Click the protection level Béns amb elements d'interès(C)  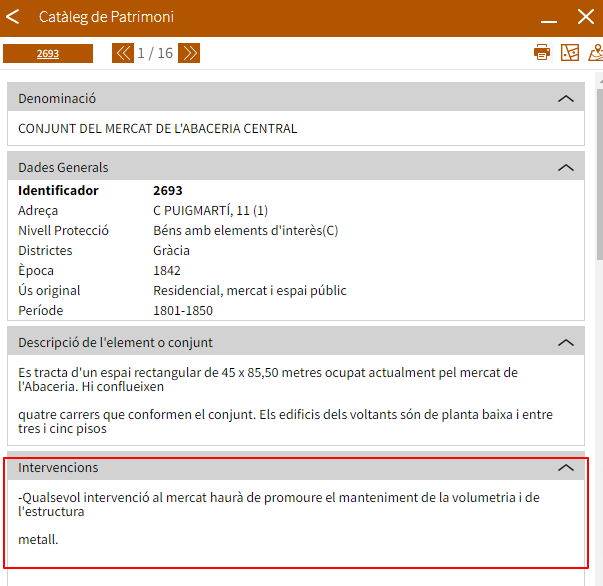[246, 231]
